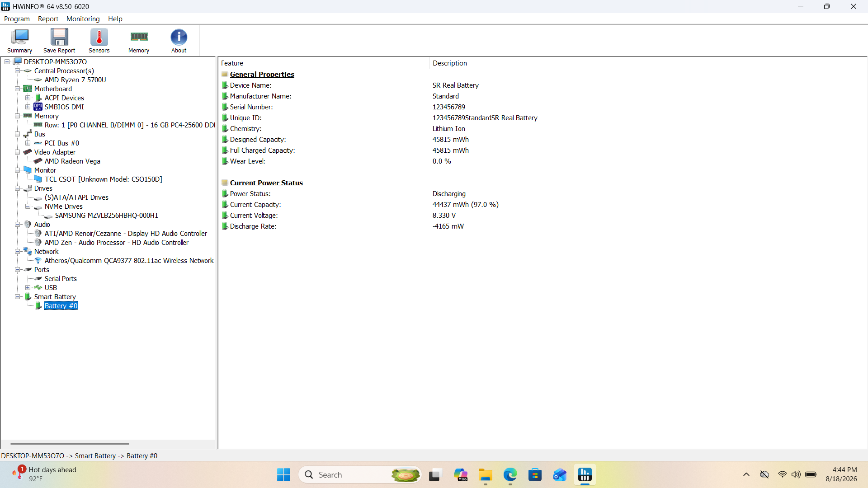Show hidden system tray icons

pos(746,474)
